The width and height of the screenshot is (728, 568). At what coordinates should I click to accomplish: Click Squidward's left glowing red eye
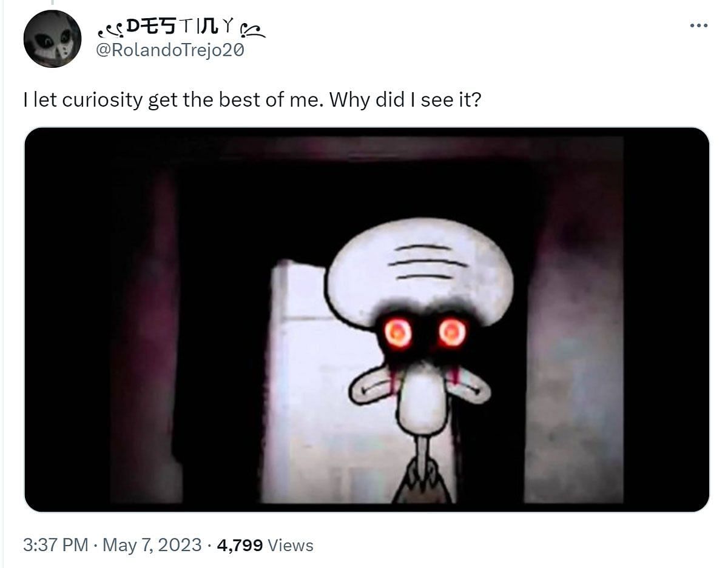(398, 333)
